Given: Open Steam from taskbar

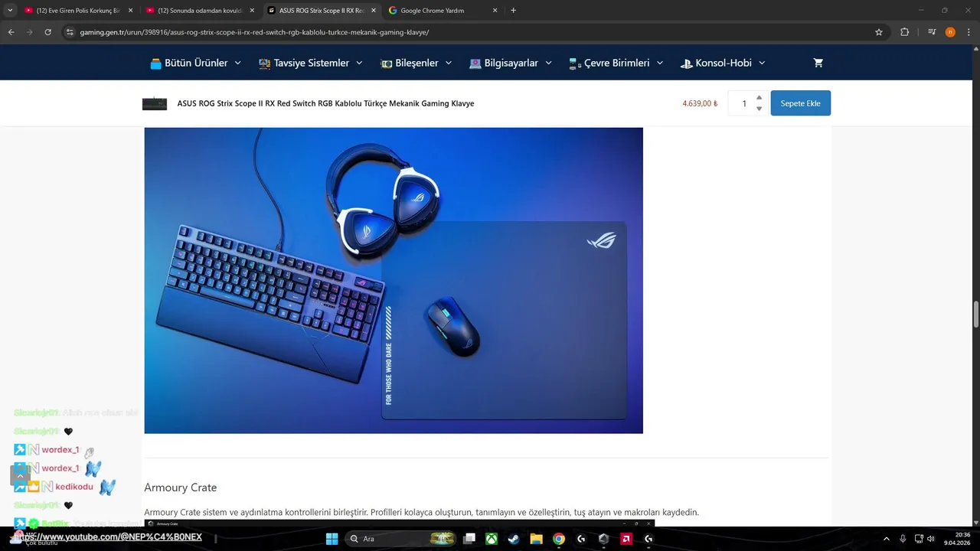Looking at the screenshot, I should coord(514,539).
